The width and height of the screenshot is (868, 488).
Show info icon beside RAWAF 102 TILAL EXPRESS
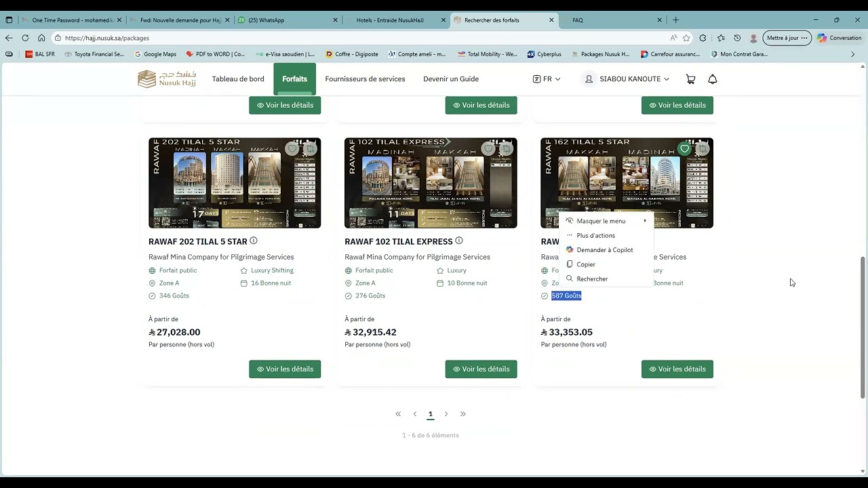459,241
